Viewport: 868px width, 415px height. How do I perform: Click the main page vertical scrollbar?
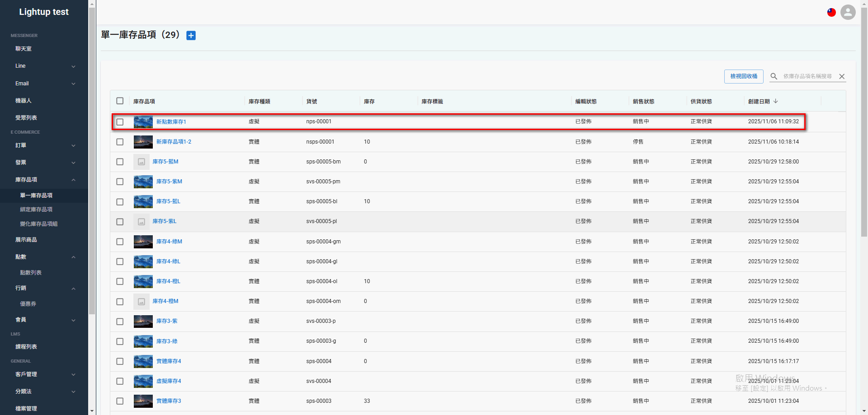pos(864,122)
